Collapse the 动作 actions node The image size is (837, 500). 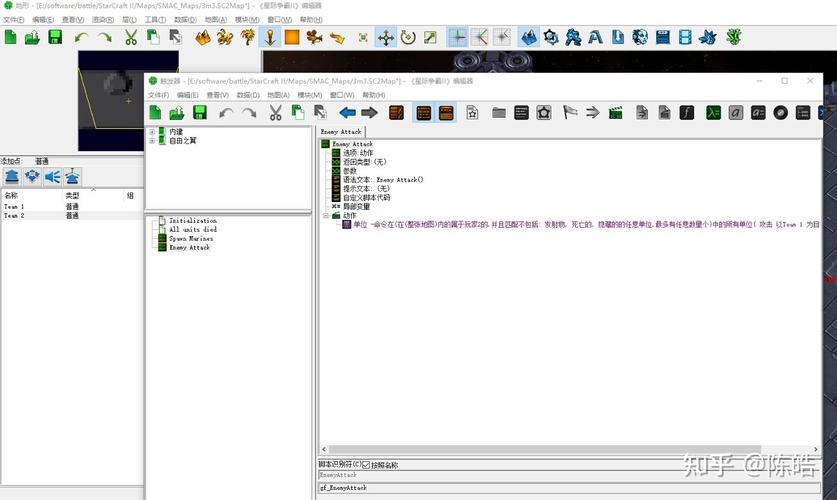[x=325, y=215]
